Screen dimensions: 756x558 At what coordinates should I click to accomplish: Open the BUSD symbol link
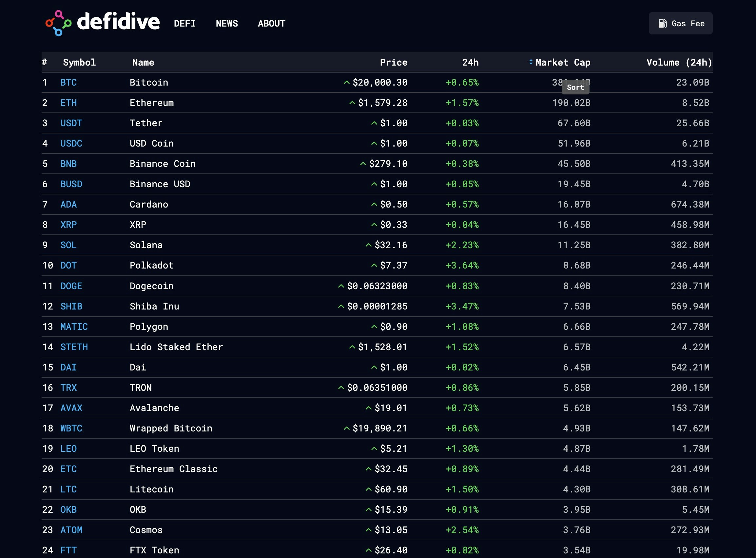(x=71, y=184)
